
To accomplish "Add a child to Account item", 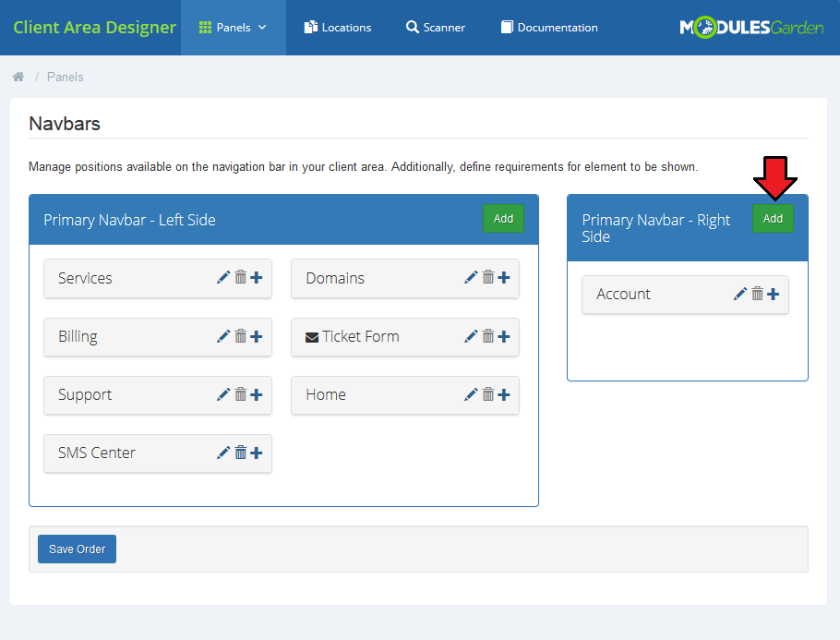I will (x=773, y=294).
